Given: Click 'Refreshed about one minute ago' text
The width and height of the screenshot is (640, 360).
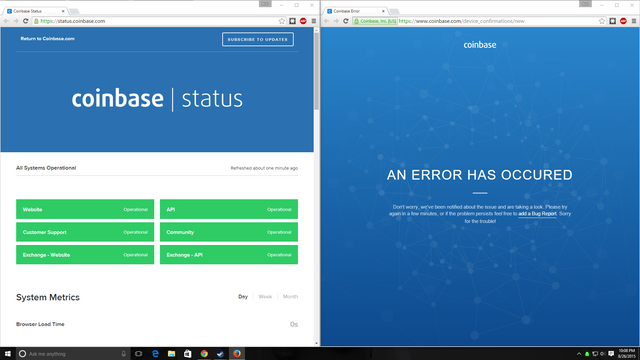Looking at the screenshot, I should tap(264, 168).
